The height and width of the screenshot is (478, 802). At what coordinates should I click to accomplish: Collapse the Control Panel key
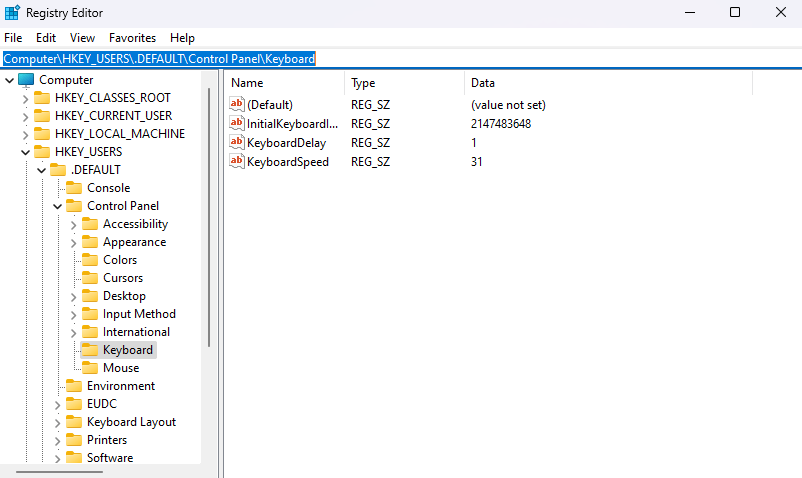pos(58,206)
